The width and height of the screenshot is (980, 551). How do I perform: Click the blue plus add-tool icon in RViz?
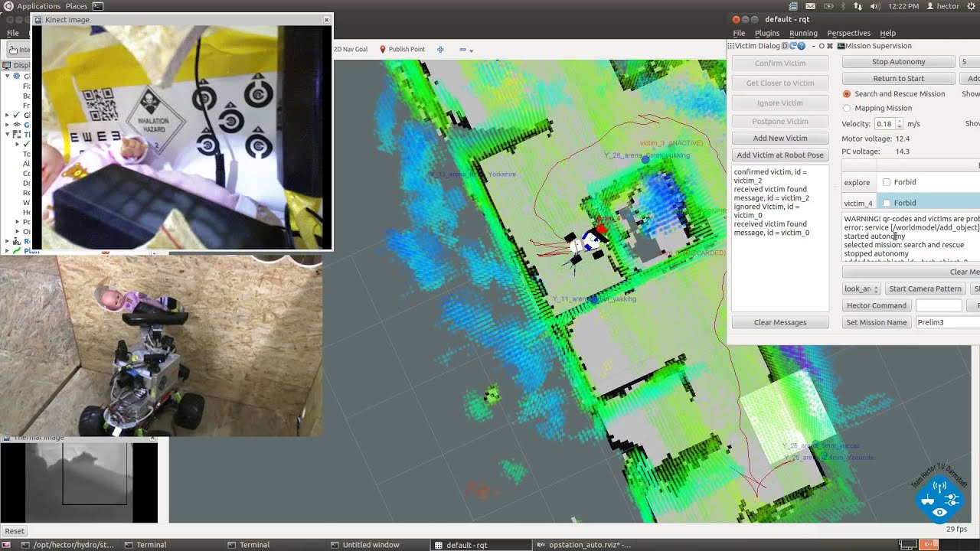pos(440,49)
